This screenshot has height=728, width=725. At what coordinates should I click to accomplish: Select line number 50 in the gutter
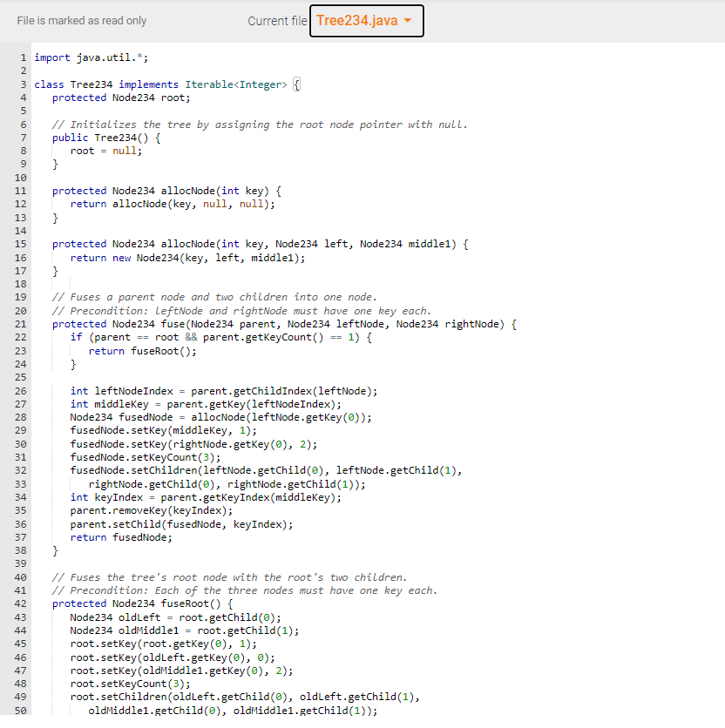[x=21, y=712]
